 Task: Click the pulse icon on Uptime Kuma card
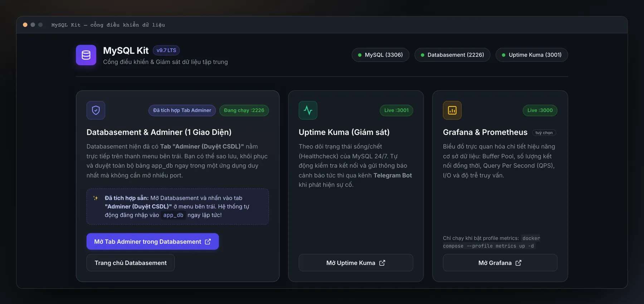point(308,110)
